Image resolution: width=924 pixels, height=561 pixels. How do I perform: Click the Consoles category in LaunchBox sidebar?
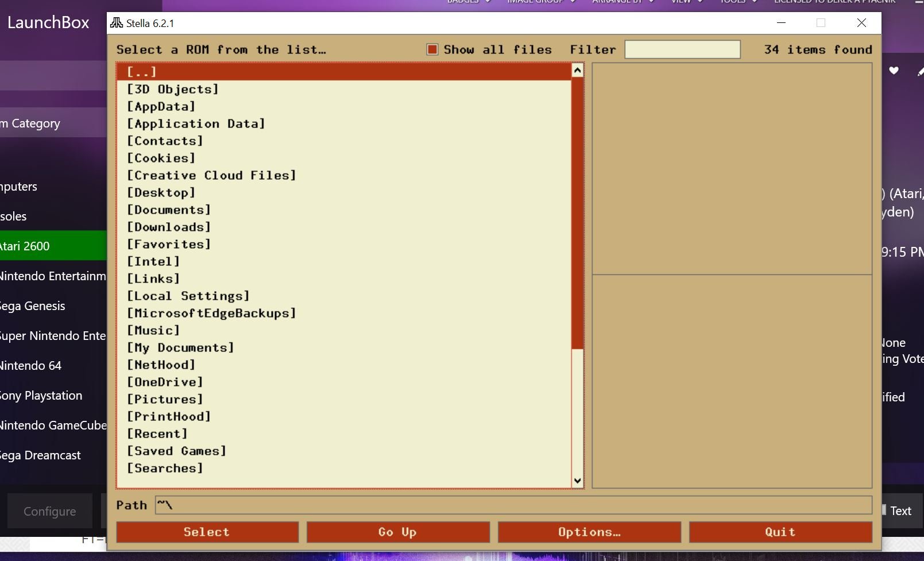click(53, 216)
